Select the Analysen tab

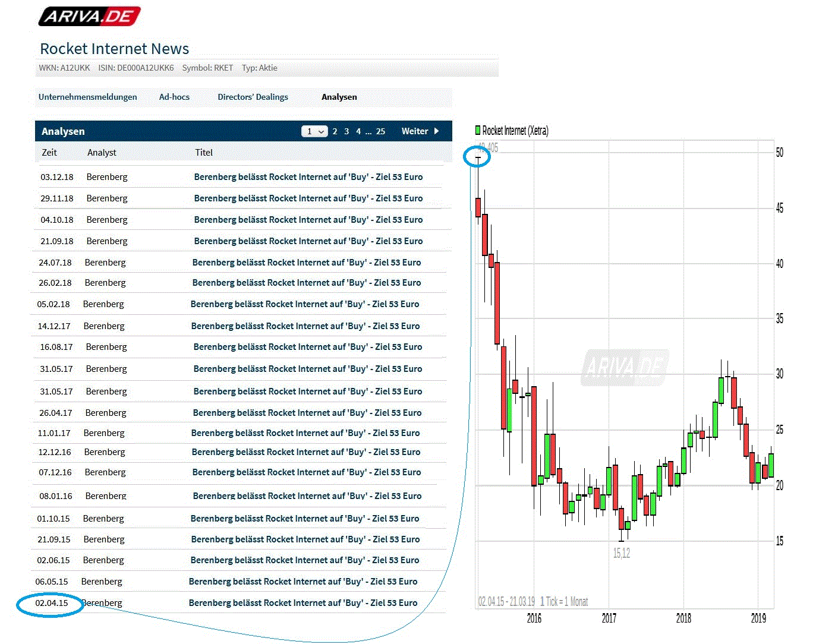point(339,97)
